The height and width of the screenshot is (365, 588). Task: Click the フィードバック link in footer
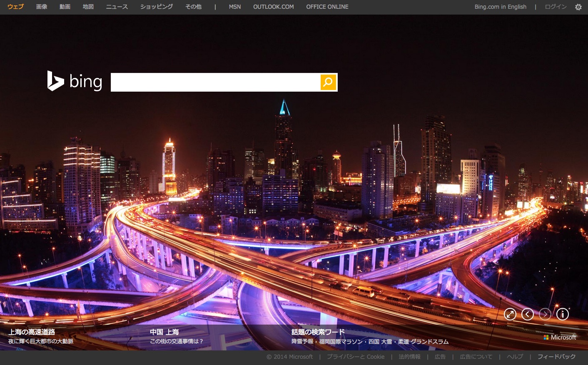click(556, 357)
